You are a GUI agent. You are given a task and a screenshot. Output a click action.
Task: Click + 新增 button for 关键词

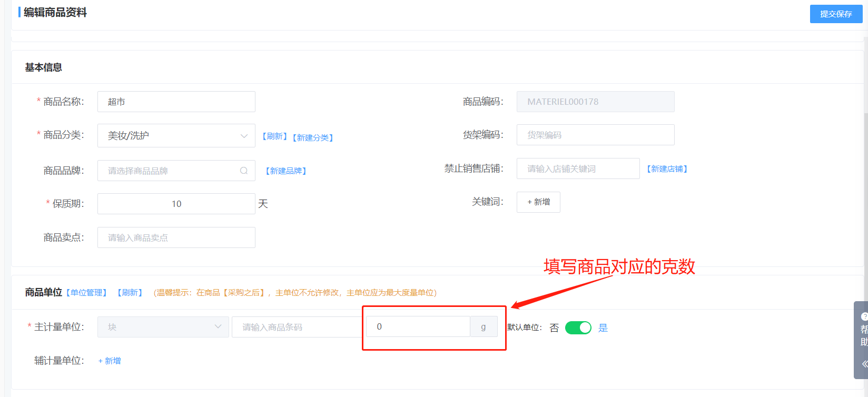[x=538, y=202]
